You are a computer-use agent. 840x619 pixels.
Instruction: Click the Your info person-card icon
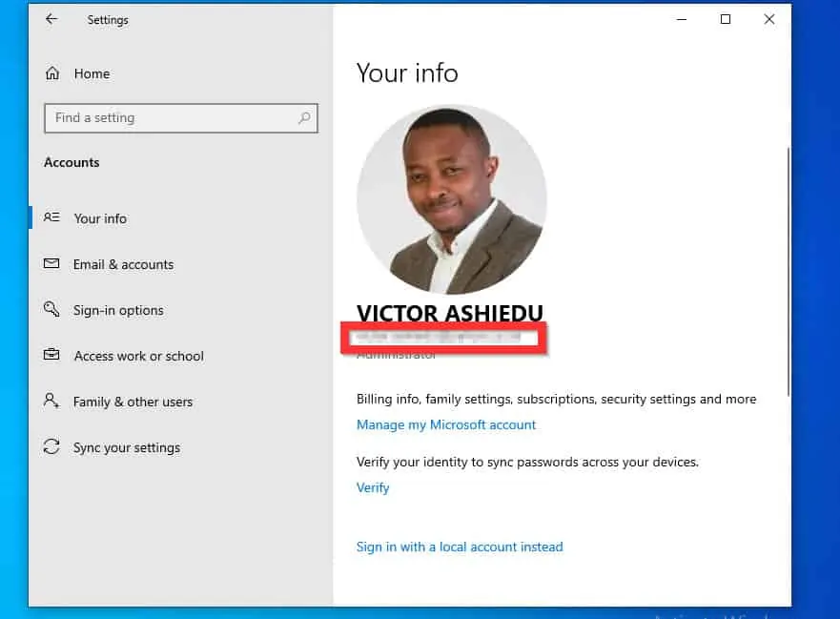click(x=52, y=218)
